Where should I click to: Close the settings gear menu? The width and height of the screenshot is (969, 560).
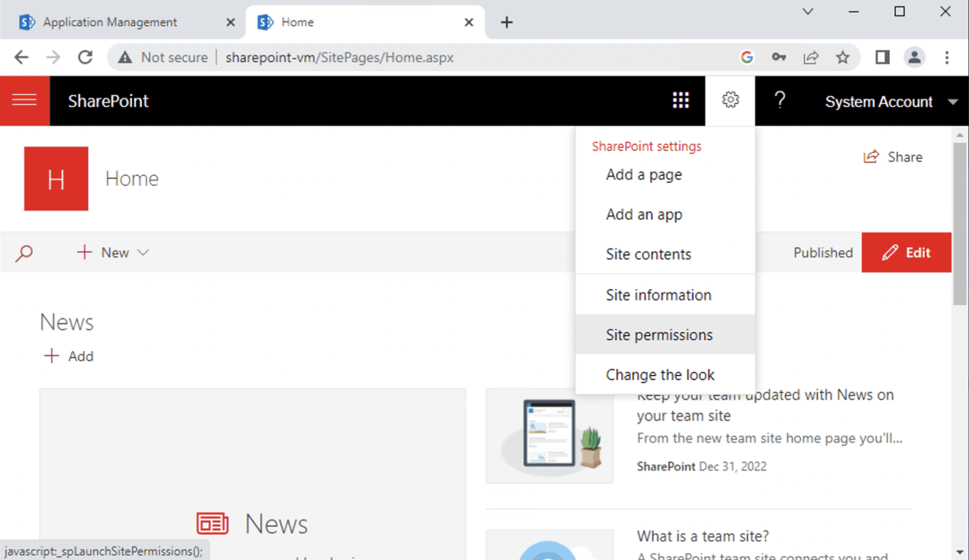coord(730,100)
